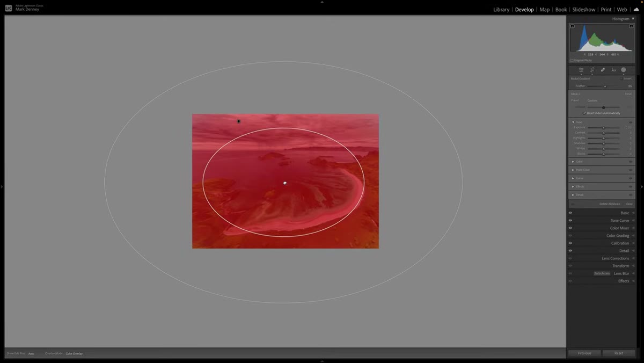Click the Lightroom Classic logo icon
The image size is (644, 363).
[x=9, y=8]
